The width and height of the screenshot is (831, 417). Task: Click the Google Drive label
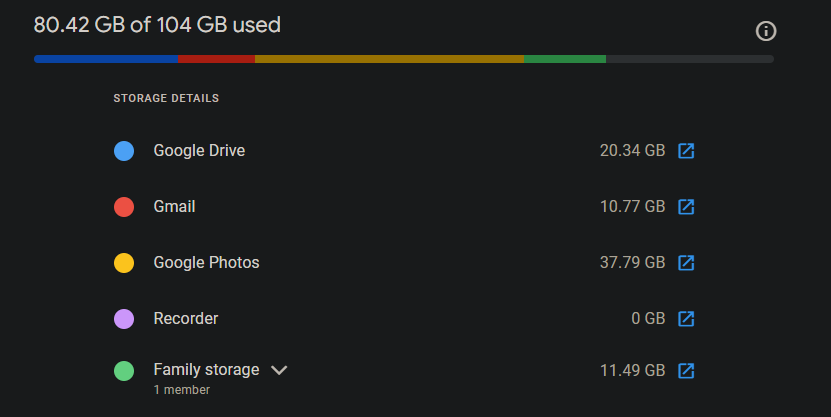click(x=199, y=151)
